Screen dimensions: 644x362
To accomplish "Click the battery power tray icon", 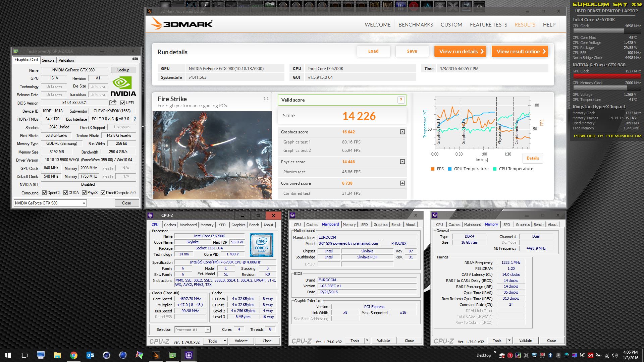I will coord(599,355).
